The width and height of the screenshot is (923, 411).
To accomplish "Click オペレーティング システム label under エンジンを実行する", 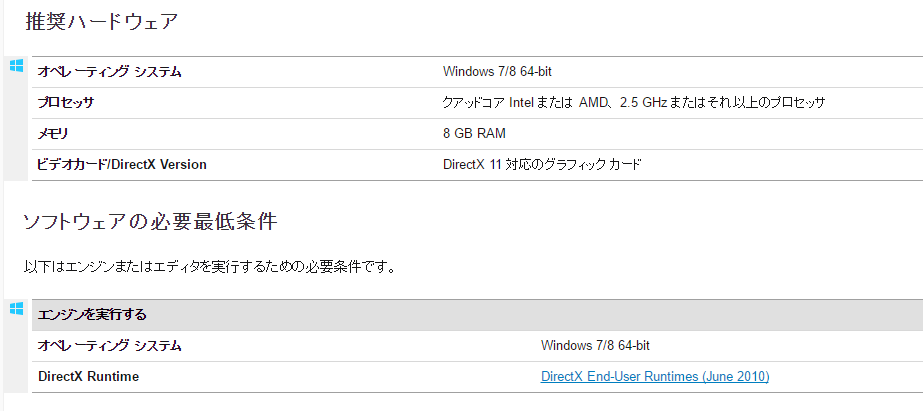I will pos(109,346).
